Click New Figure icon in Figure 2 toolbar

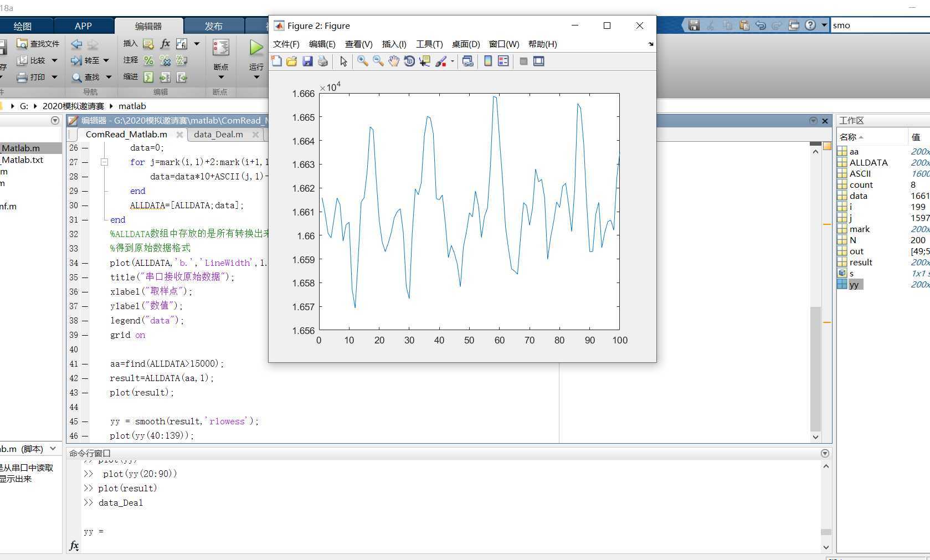276,61
